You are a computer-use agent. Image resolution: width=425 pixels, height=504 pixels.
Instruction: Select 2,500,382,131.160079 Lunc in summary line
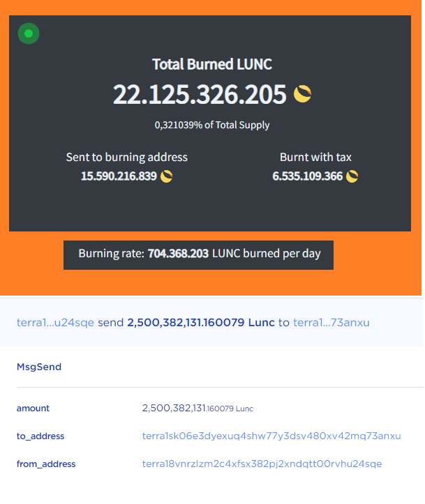[x=201, y=322]
